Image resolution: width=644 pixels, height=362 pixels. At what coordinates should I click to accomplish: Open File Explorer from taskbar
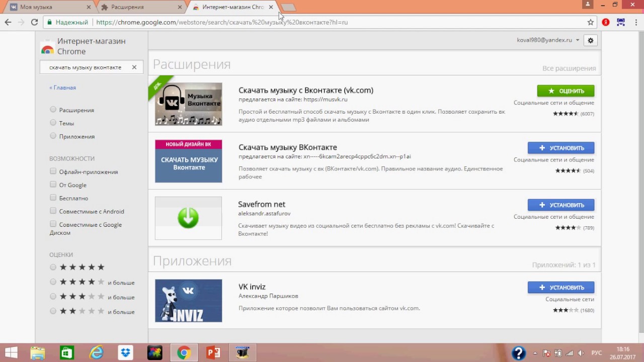pos(37,352)
